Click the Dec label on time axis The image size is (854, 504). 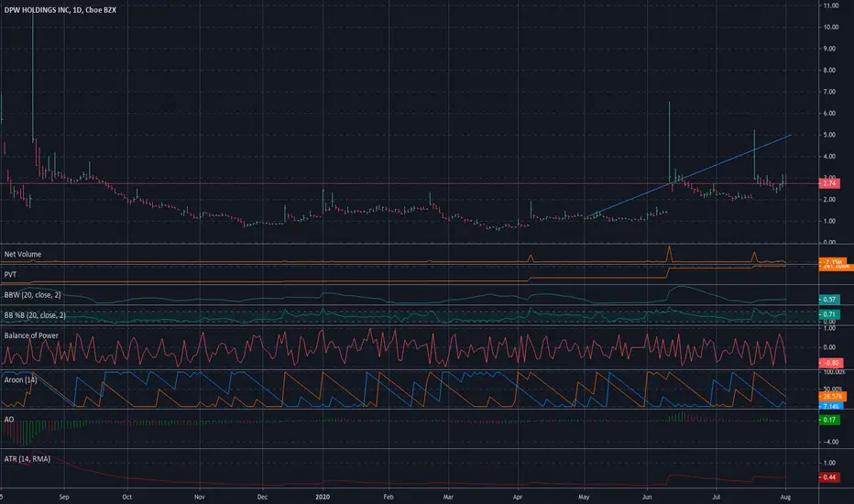point(262,497)
